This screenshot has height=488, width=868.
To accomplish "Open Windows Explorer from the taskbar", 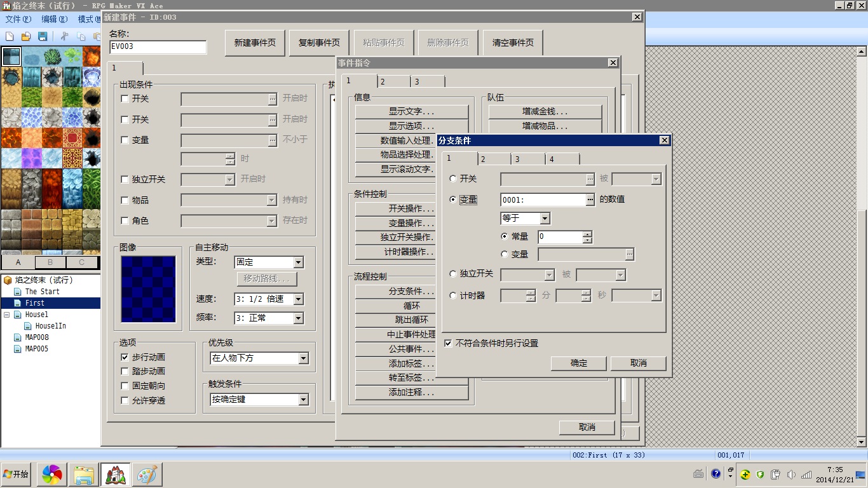I will tap(84, 474).
